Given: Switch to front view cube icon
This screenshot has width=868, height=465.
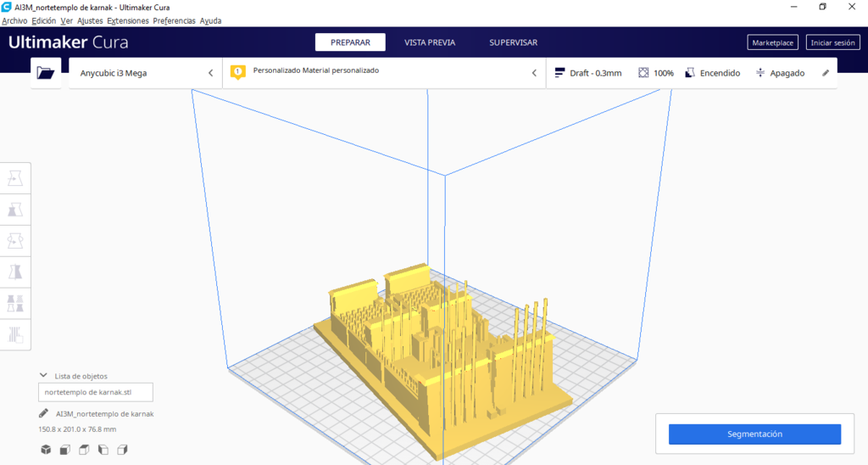Looking at the screenshot, I should (64, 450).
